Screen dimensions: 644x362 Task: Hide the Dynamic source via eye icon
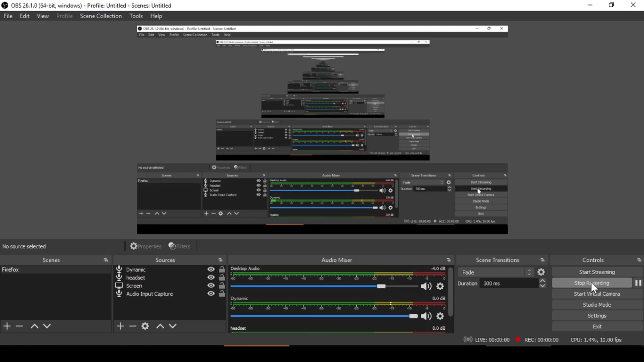(211, 269)
